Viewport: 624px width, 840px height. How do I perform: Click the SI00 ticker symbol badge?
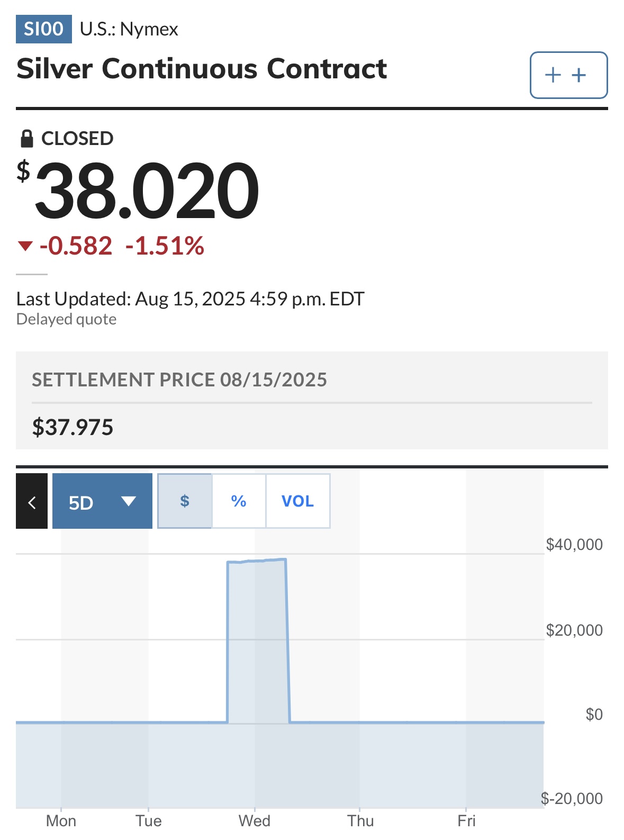[x=44, y=29]
